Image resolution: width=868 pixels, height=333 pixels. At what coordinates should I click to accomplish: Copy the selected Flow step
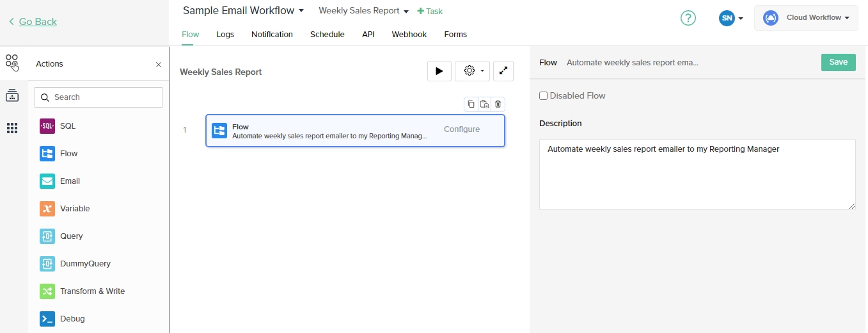click(471, 104)
